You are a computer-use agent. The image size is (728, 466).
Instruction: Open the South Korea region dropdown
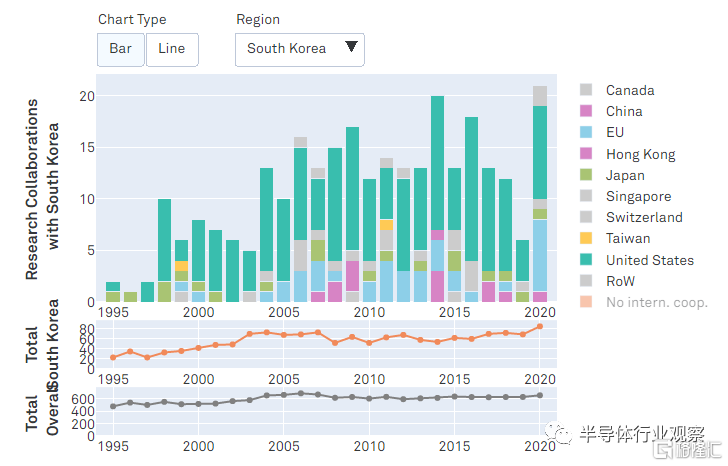(x=299, y=50)
